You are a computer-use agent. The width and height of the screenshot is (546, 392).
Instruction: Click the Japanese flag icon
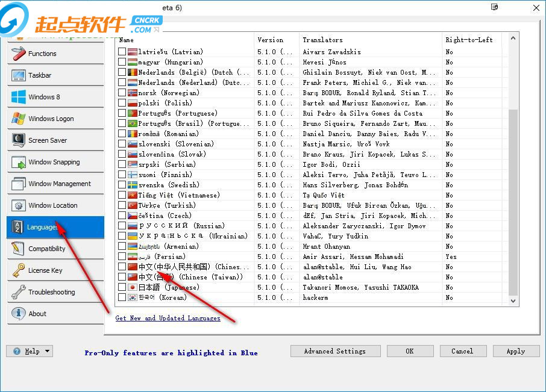click(133, 287)
